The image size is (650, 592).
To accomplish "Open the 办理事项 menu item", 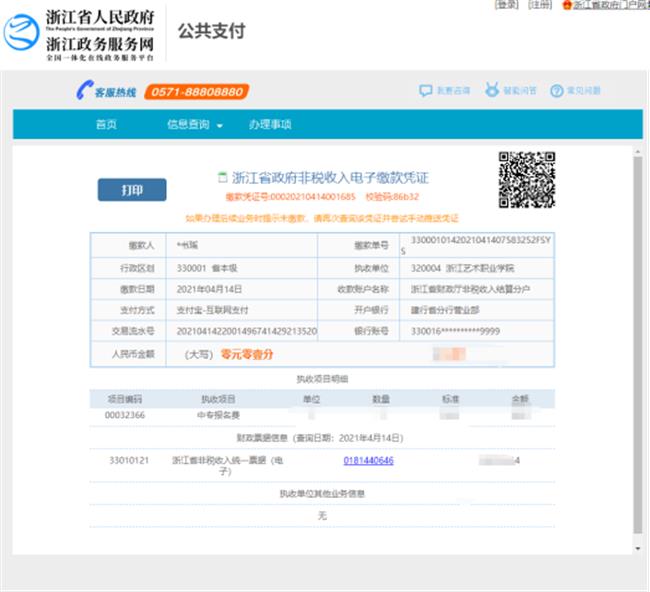I will tap(270, 125).
